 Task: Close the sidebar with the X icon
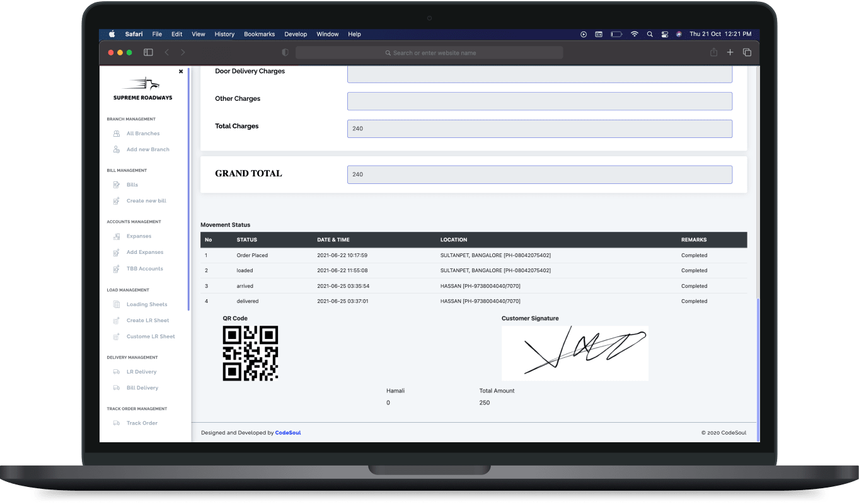(181, 72)
